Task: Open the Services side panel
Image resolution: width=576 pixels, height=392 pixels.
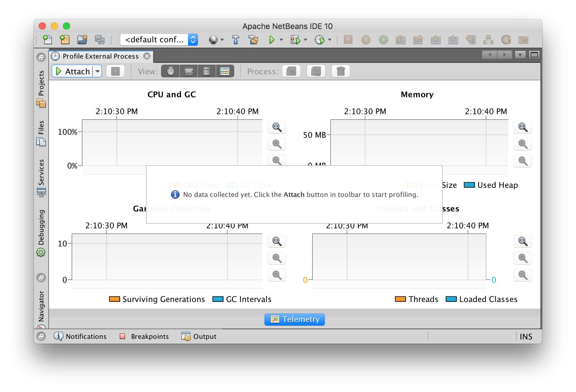Action: [41, 178]
